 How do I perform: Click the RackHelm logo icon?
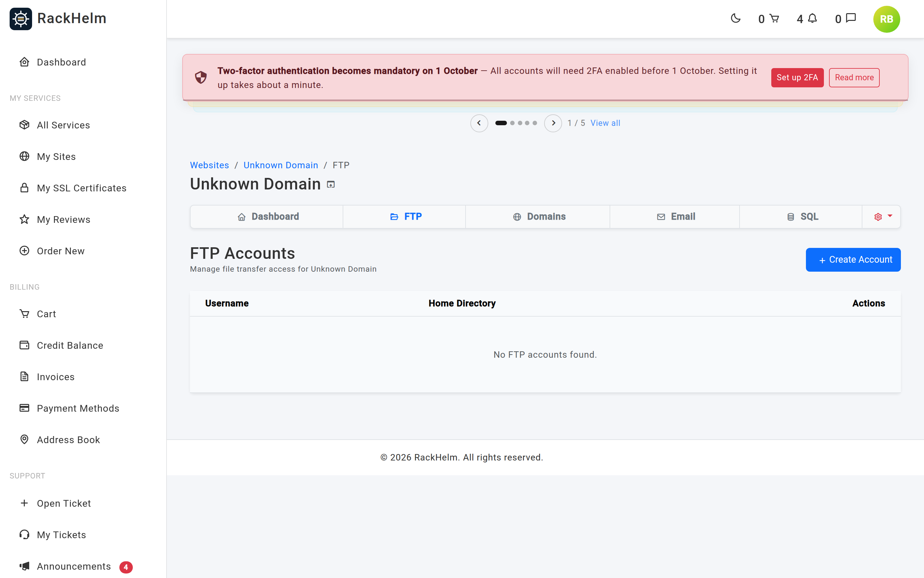click(21, 18)
